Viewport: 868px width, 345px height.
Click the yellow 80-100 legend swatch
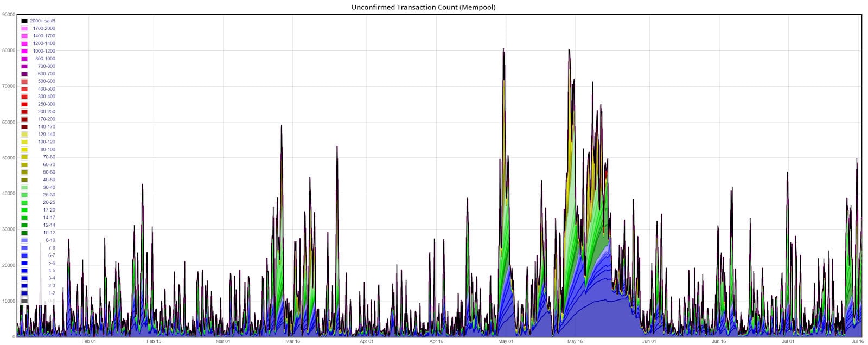24,150
